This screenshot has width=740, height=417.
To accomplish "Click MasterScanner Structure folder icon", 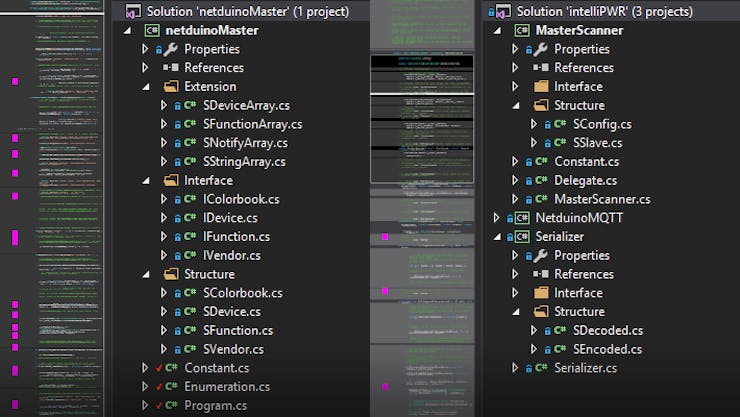I will [541, 105].
